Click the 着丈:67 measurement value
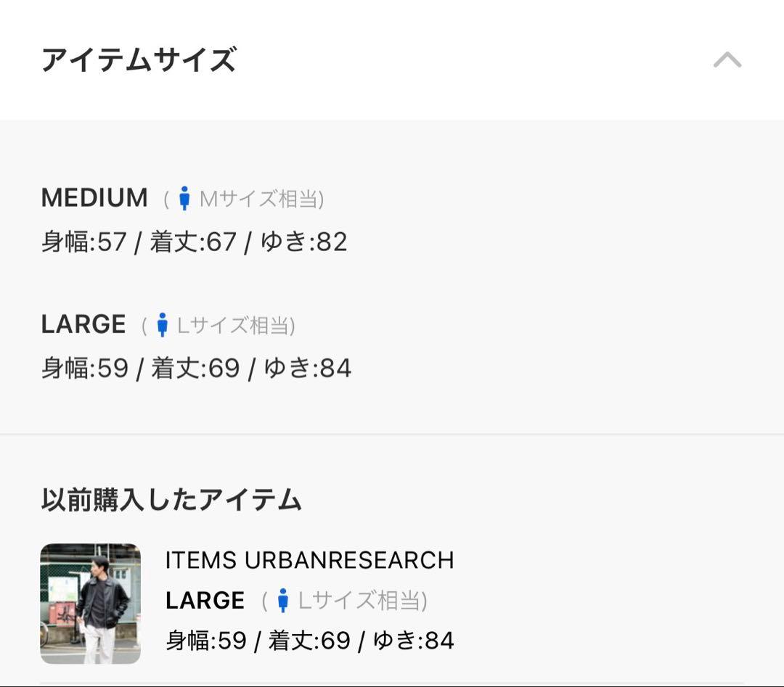 [x=194, y=242]
